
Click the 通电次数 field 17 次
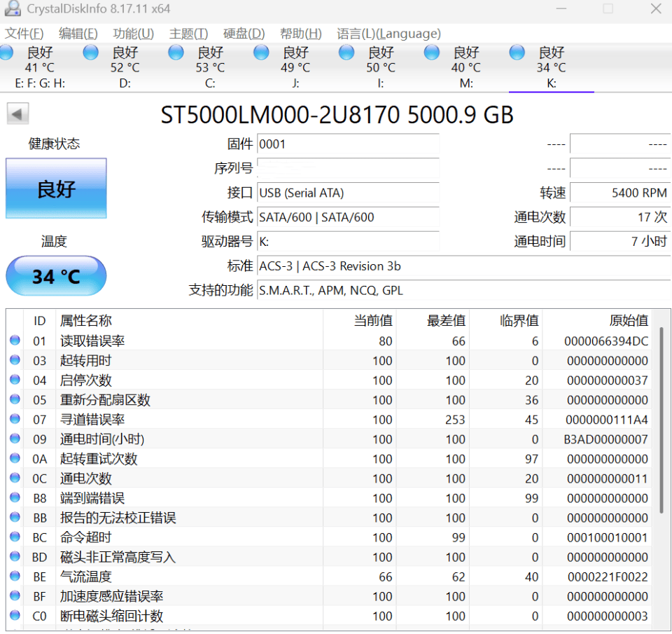pyautogui.click(x=619, y=217)
